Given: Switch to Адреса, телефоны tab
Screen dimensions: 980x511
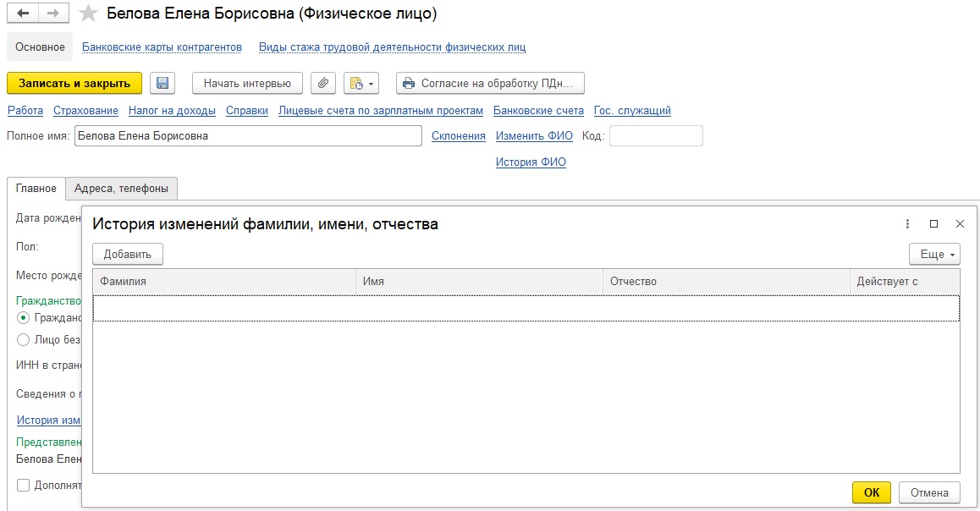Looking at the screenshot, I should (x=121, y=189).
